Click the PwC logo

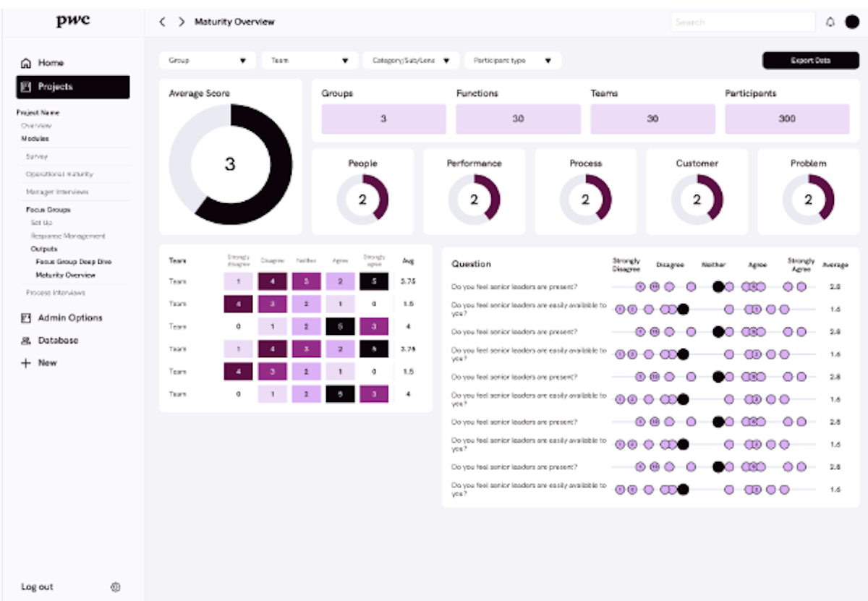point(73,21)
